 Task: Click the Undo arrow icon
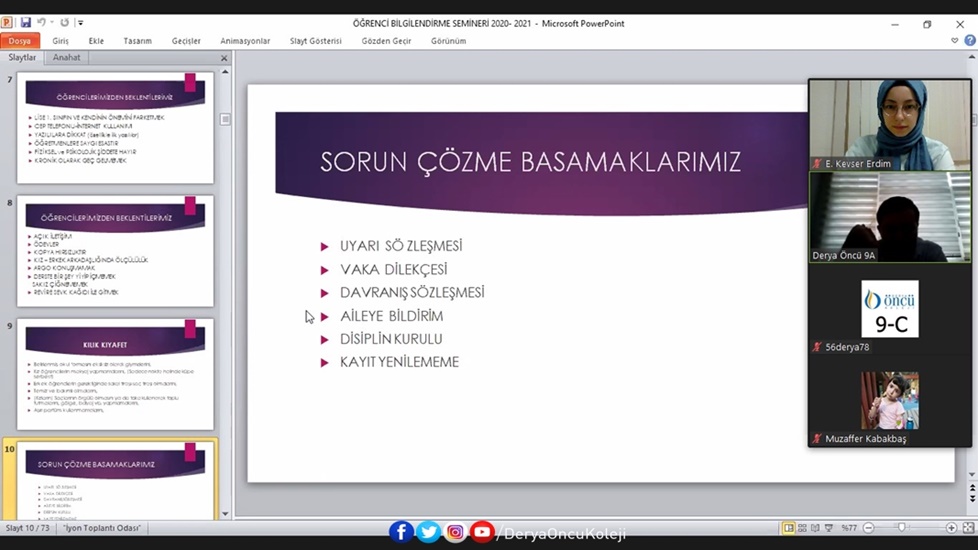click(x=41, y=22)
